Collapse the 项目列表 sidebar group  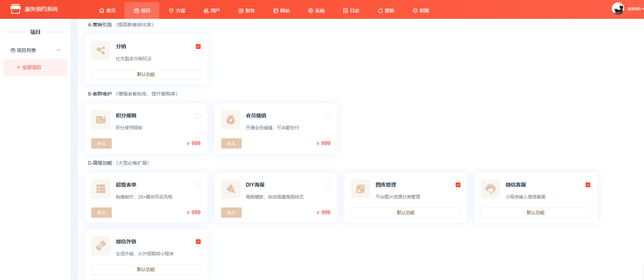tap(58, 50)
